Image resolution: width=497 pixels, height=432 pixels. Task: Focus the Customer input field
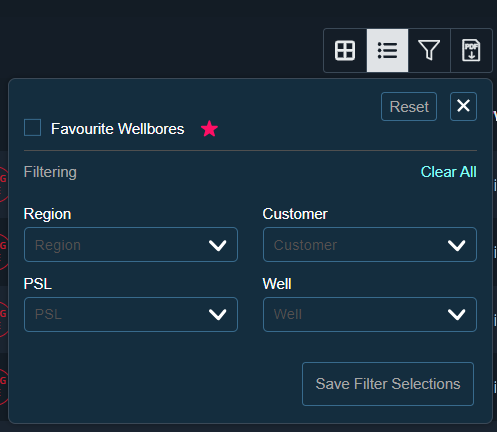[x=370, y=245]
